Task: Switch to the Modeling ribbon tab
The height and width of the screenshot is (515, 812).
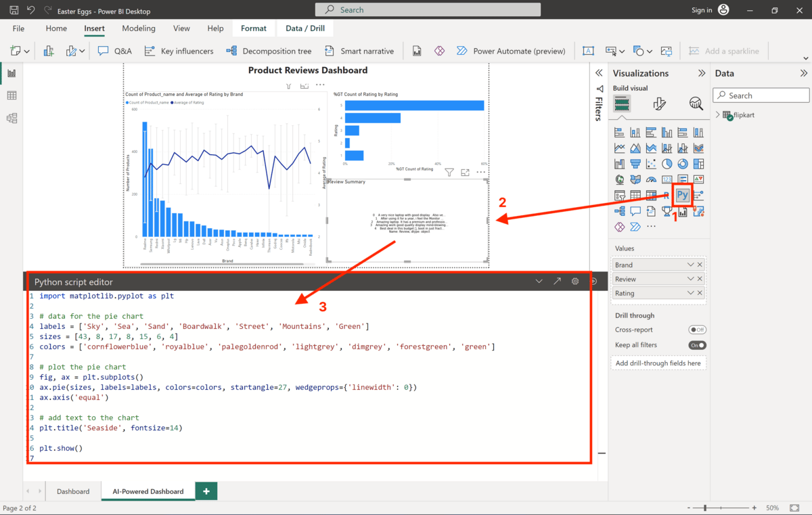Action: (x=139, y=28)
